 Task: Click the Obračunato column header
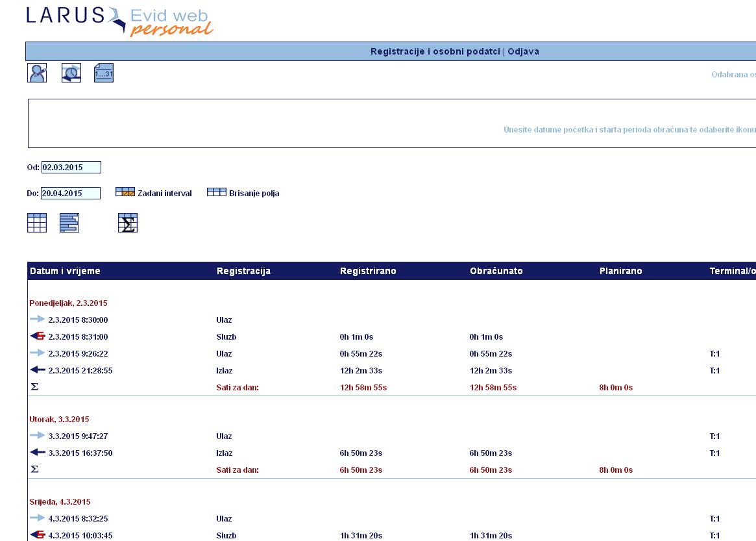pos(496,271)
